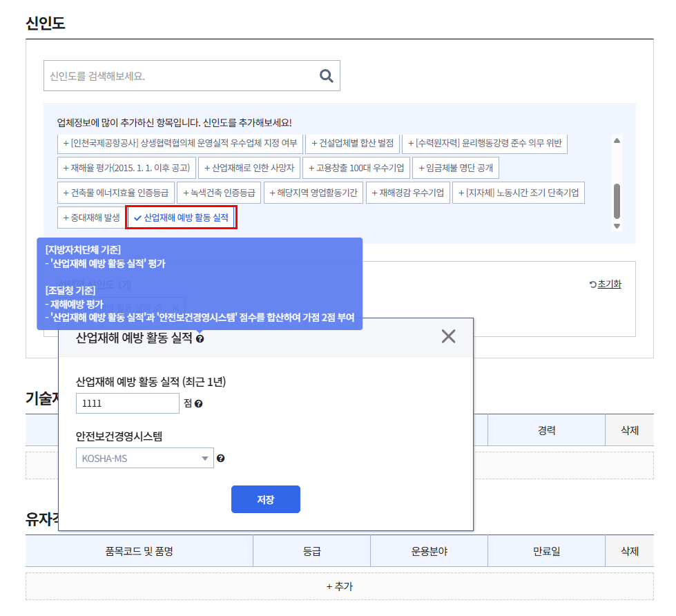Add the 해당지역 영업활동기간 tag
Viewport: 676px width, 616px height.
(x=313, y=193)
